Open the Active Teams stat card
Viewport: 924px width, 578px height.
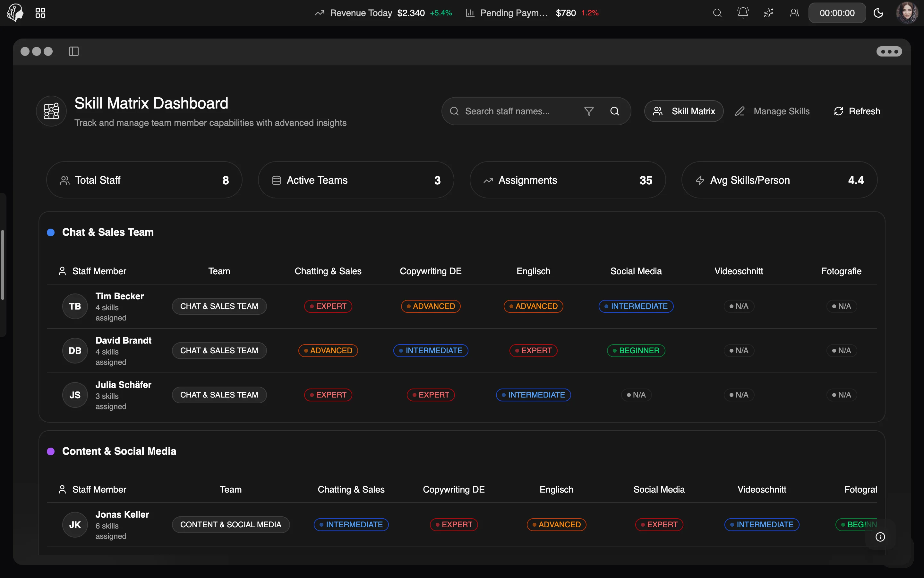[356, 180]
